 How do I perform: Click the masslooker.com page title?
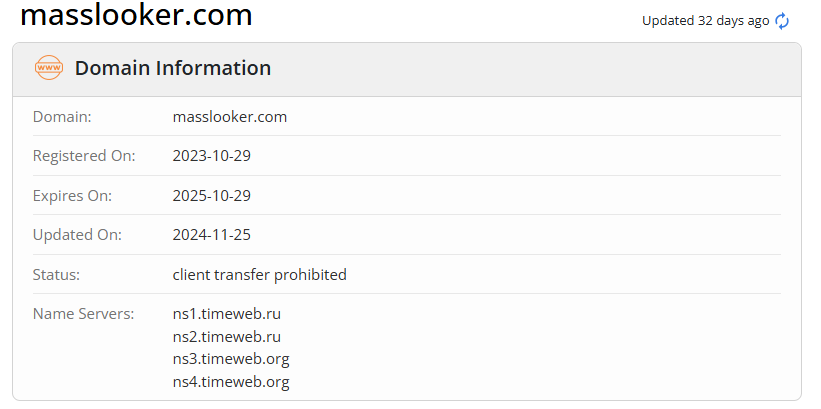136,15
